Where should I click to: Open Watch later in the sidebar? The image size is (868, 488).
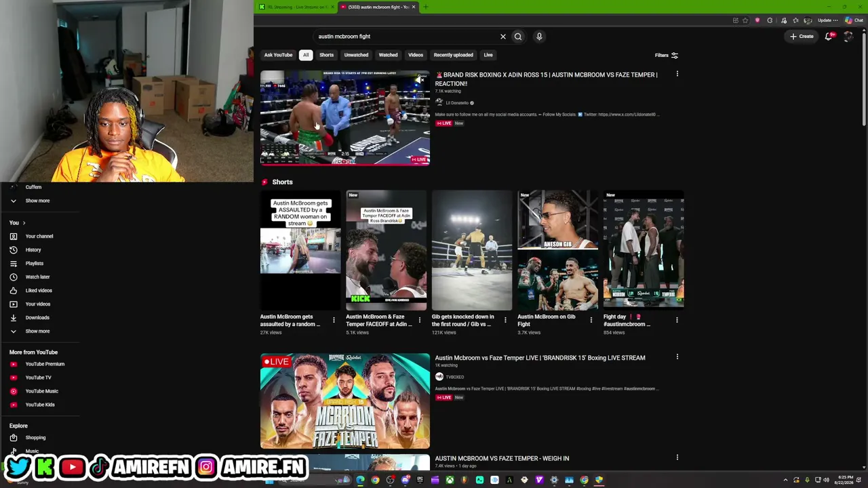[x=37, y=277]
